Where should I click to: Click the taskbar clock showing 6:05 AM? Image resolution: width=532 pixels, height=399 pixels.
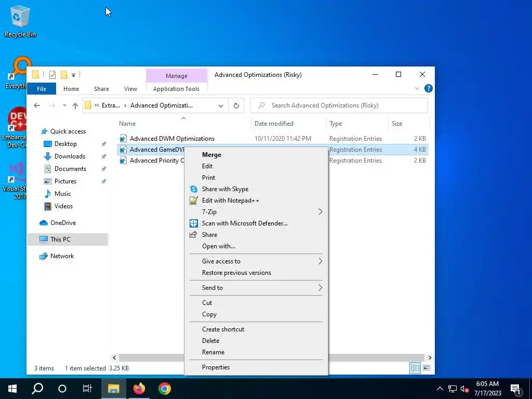pos(487,389)
